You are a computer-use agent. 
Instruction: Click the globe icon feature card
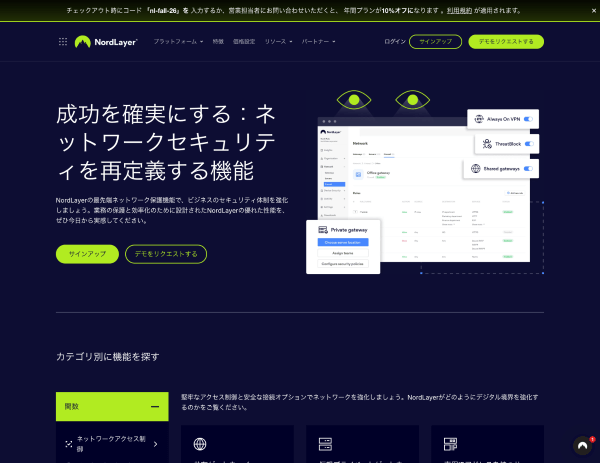200,444
